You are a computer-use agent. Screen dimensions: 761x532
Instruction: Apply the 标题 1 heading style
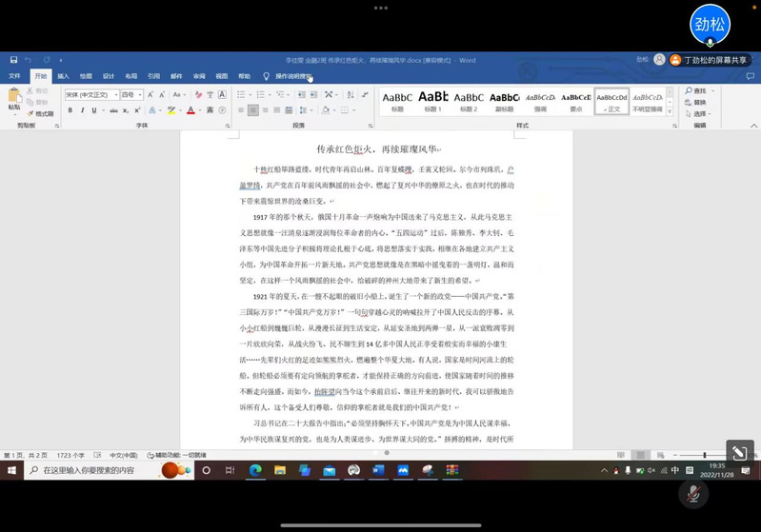point(432,99)
